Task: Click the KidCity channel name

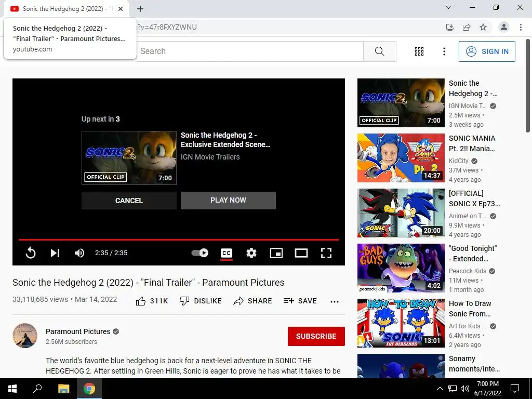Action: tap(458, 161)
